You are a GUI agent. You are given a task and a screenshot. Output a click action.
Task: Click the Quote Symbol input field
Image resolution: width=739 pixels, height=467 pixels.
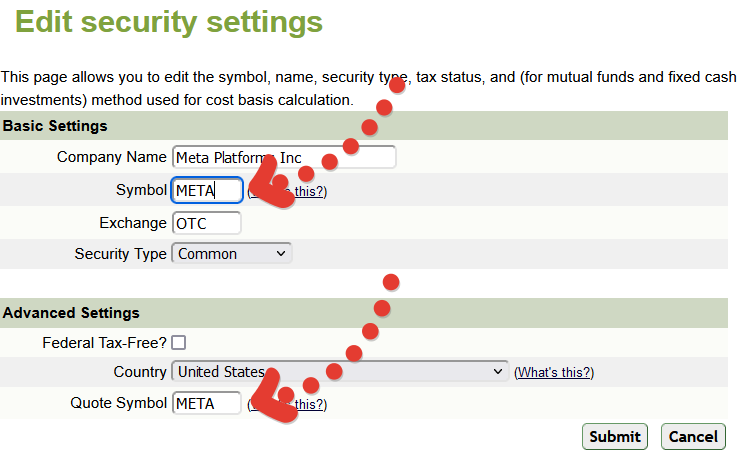tap(207, 403)
